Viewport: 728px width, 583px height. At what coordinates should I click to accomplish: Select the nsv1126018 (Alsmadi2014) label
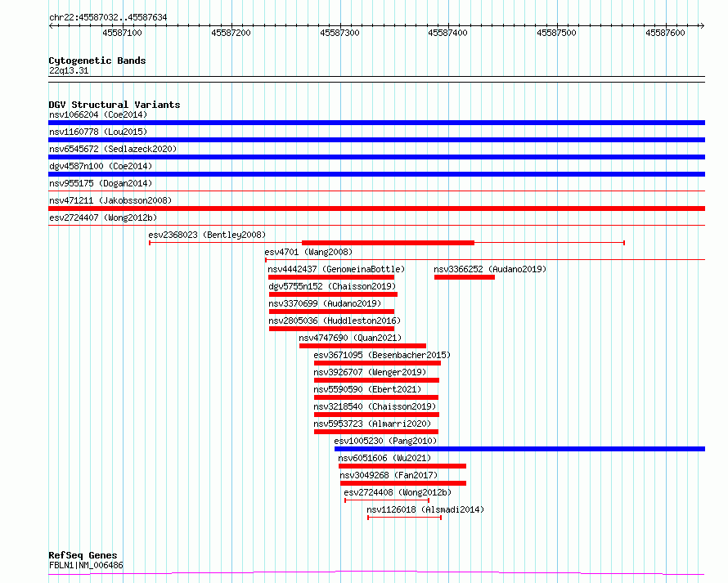point(425,509)
